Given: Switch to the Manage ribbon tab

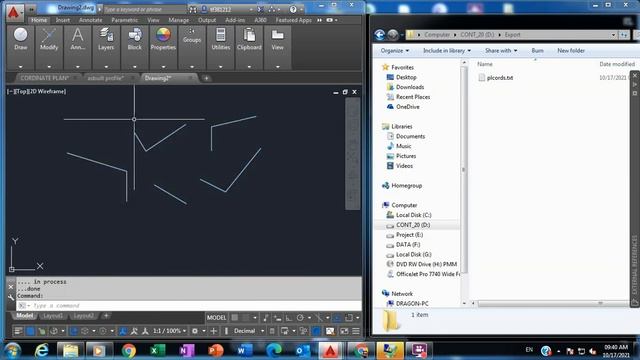Looking at the screenshot, I should (179, 20).
